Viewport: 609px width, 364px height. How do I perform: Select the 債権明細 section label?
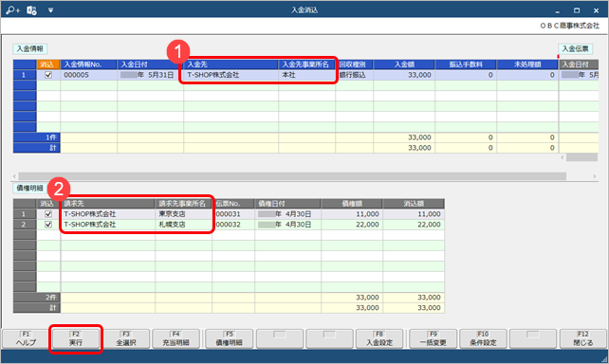30,189
